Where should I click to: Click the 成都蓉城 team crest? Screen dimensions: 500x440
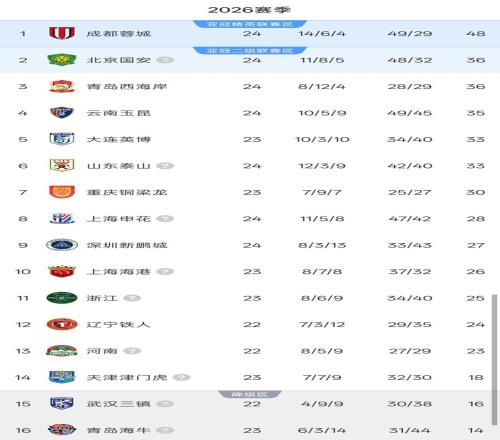62,33
